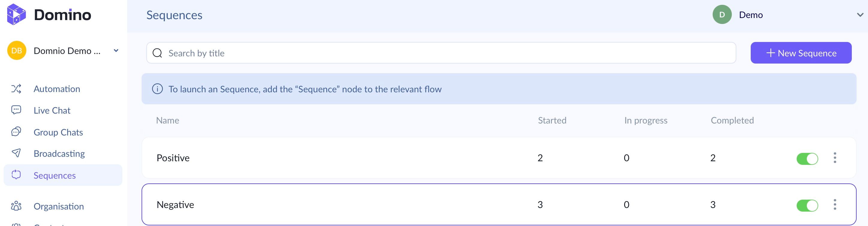The width and height of the screenshot is (868, 226).
Task: Click the Automation shuffle icon
Action: [16, 89]
